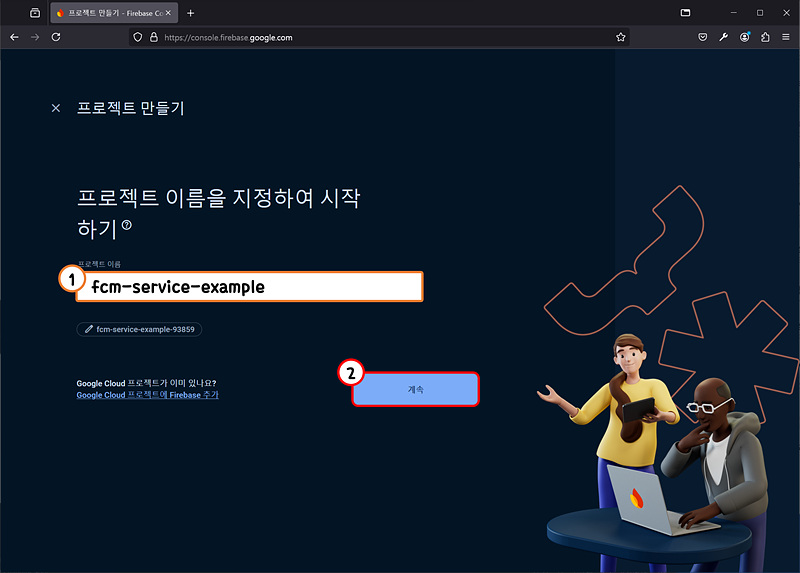Edit project ID chip fcm-service-example-93859
800x573 pixels.
pos(139,329)
